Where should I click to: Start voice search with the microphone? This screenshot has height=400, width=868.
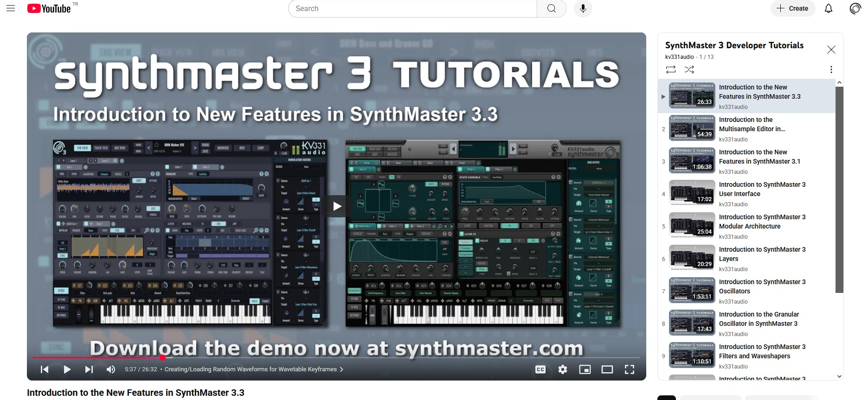583,8
